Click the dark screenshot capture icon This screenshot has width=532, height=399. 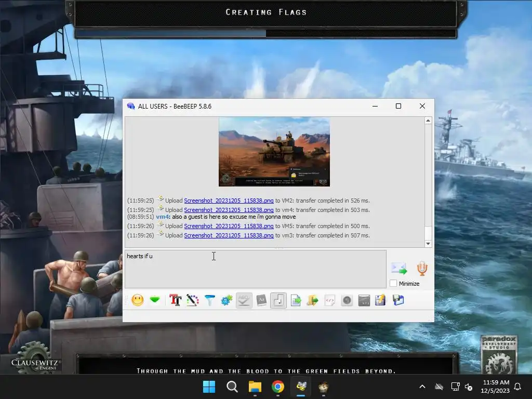(x=364, y=300)
